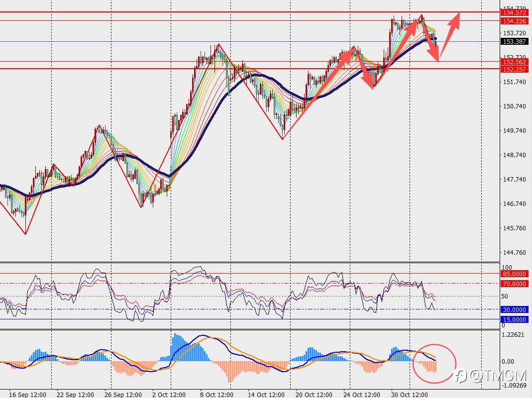The height and width of the screenshot is (398, 532).
Task: Click the 22 Sep 12:00 time label
Action: pyautogui.click(x=75, y=395)
